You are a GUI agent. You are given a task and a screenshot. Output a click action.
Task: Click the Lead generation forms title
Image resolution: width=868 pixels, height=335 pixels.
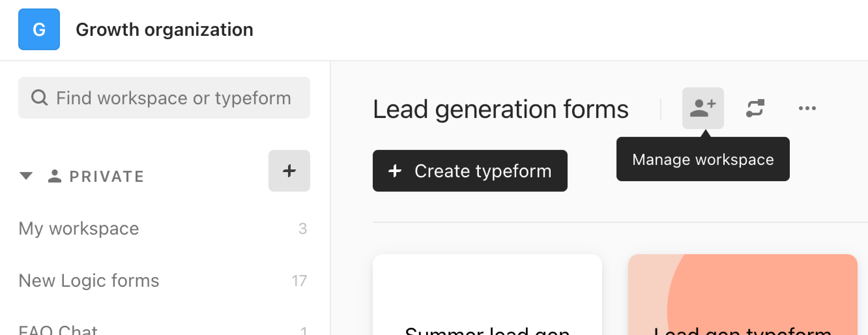(x=501, y=109)
